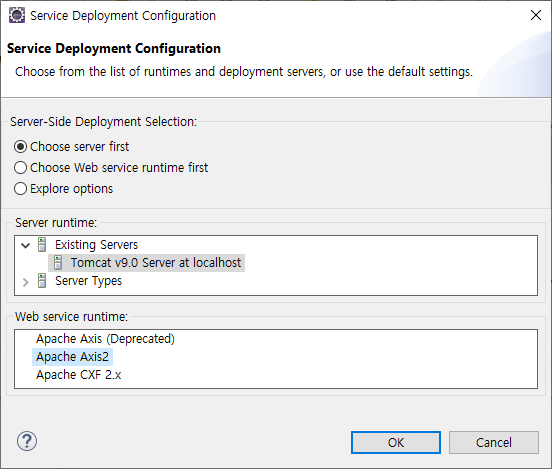
Task: Select the Choose server first radio button
Action: pyautogui.click(x=20, y=146)
